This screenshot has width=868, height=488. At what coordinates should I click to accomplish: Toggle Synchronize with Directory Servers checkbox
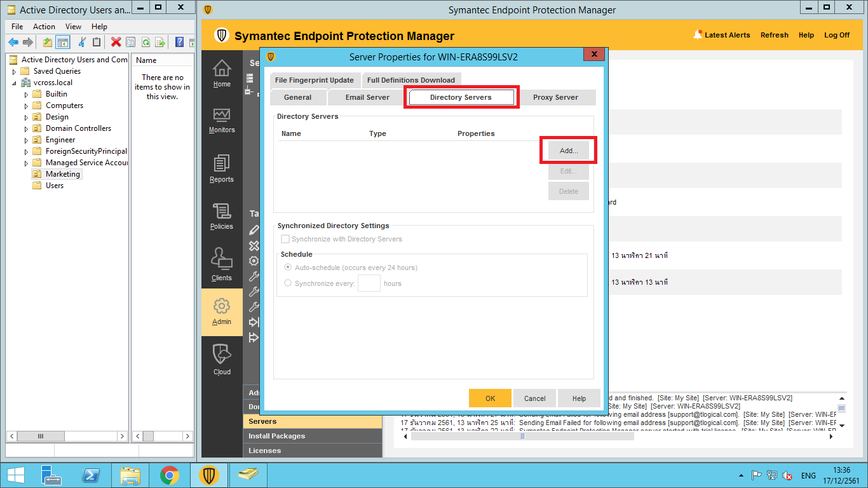pos(285,239)
